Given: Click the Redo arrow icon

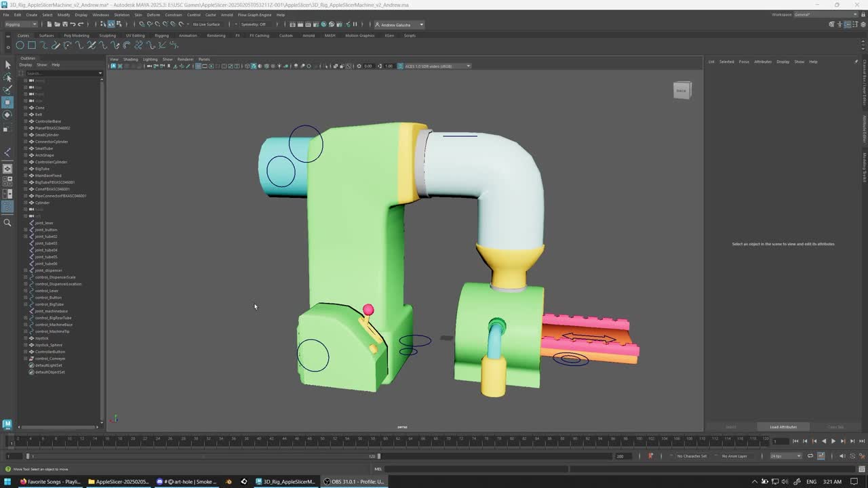Looking at the screenshot, I should point(81,24).
